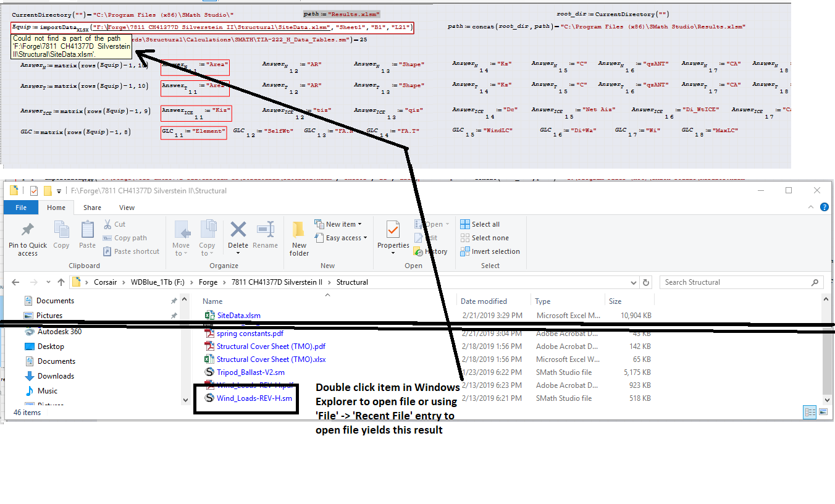
Task: Click the New folder icon
Action: pos(299,230)
